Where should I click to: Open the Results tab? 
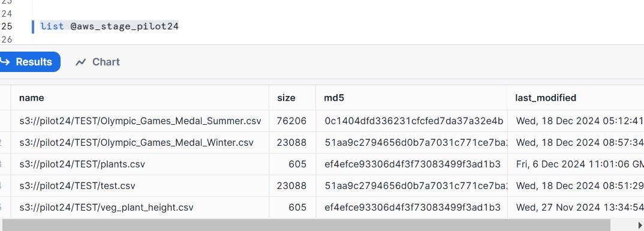29,62
